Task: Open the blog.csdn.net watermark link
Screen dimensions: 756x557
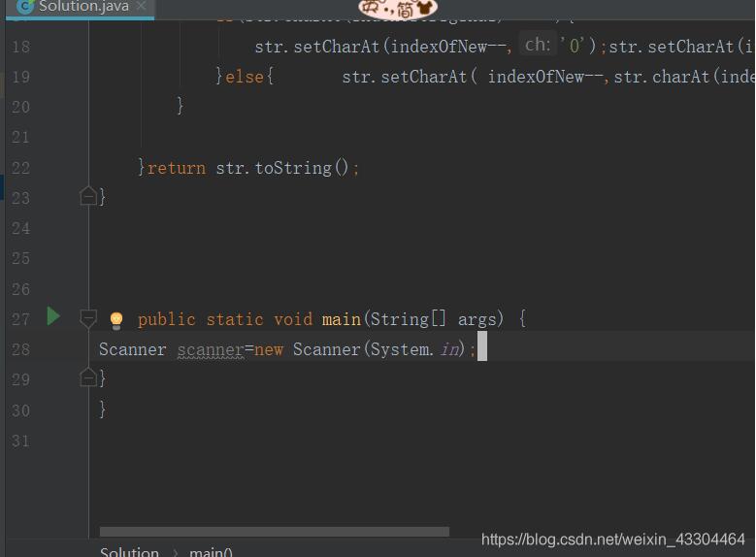Action: [x=613, y=540]
